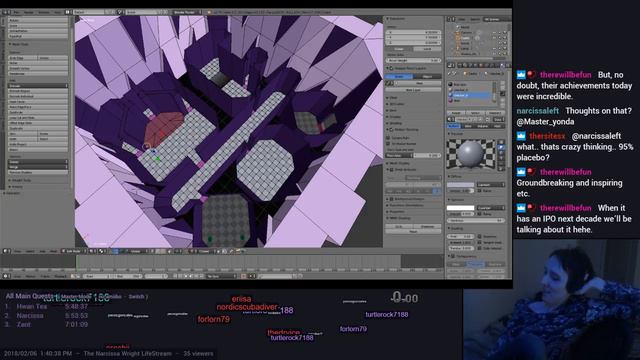Toggle the Grease Pencil Layers checkbox
The width and height of the screenshot is (640, 360).
391,68
